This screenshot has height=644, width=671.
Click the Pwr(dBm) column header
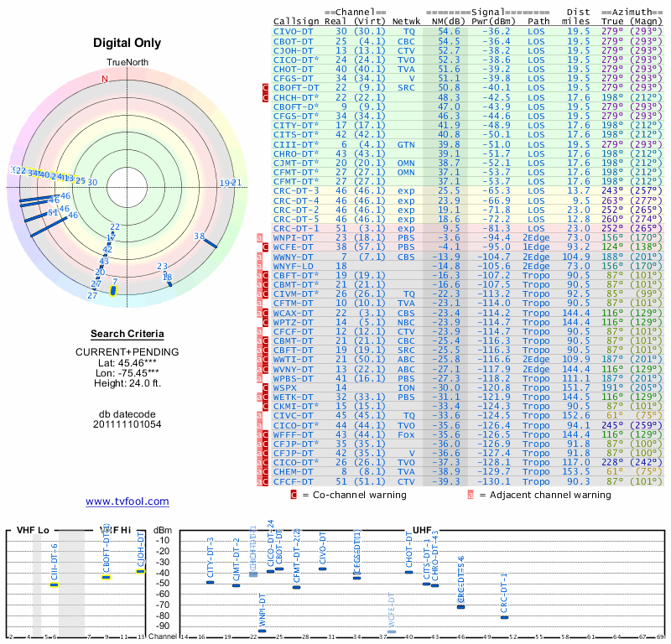click(492, 20)
